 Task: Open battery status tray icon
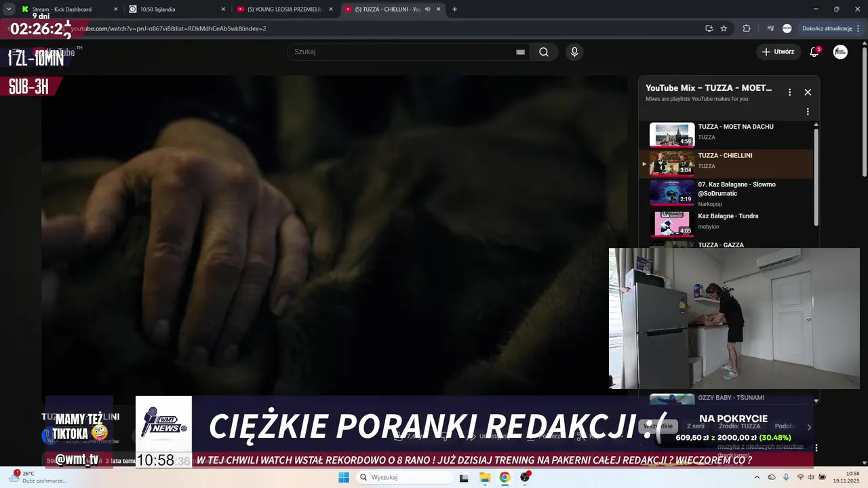click(x=822, y=477)
